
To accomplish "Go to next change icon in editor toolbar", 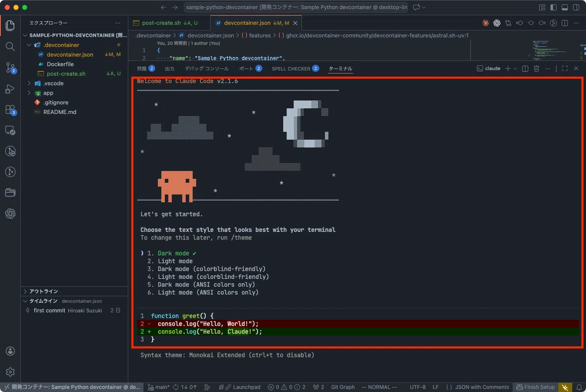I will [542, 23].
